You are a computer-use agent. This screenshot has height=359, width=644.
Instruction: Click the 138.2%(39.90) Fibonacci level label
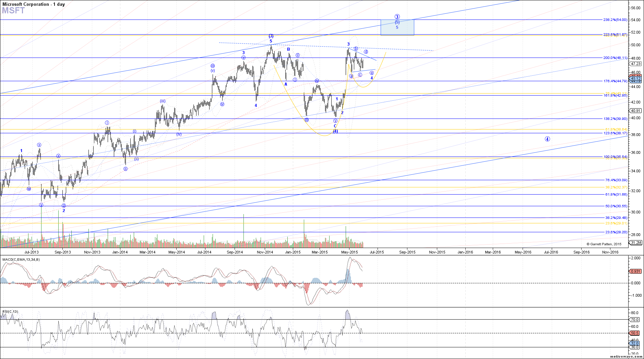click(615, 119)
